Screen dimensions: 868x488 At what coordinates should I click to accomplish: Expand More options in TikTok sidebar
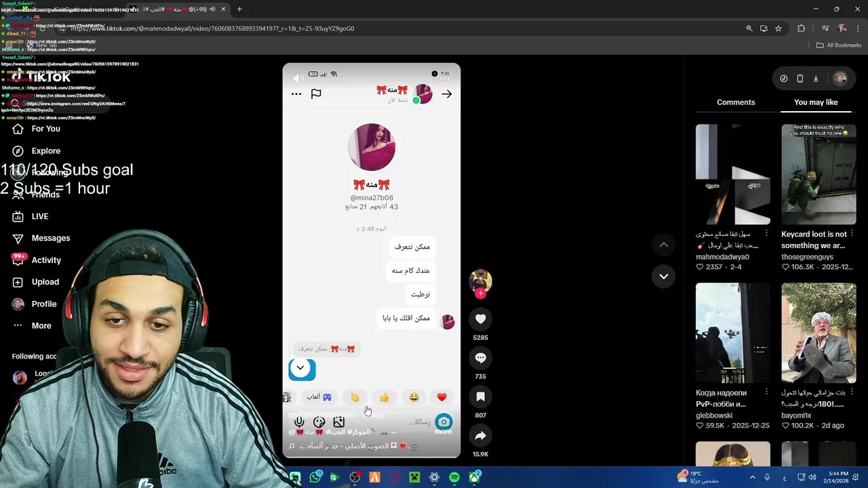point(41,326)
